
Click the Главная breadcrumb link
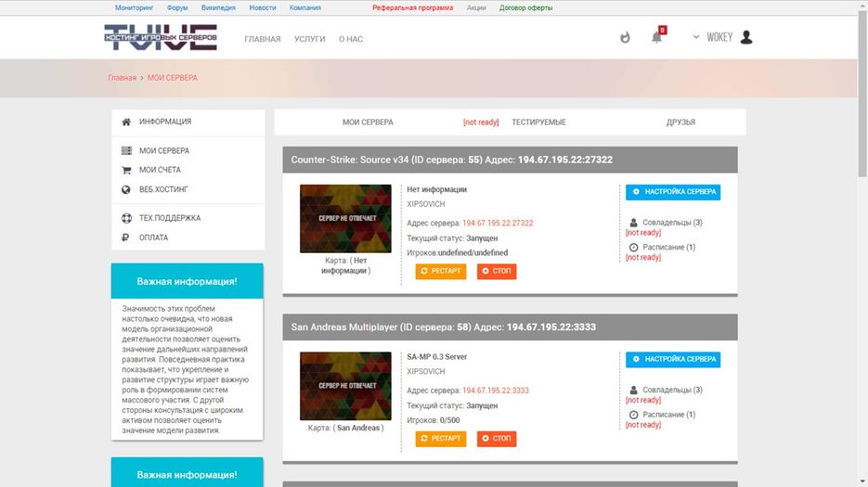(122, 78)
